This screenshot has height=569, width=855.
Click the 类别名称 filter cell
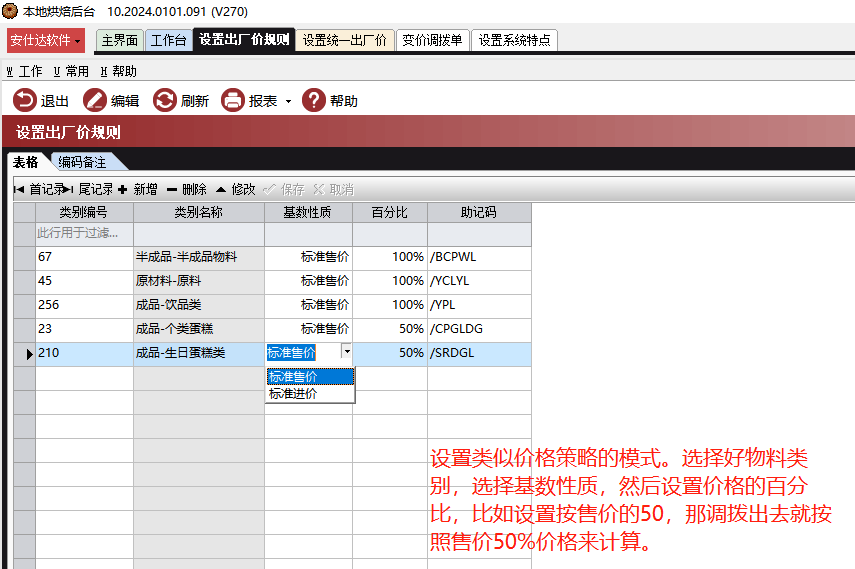pos(199,233)
